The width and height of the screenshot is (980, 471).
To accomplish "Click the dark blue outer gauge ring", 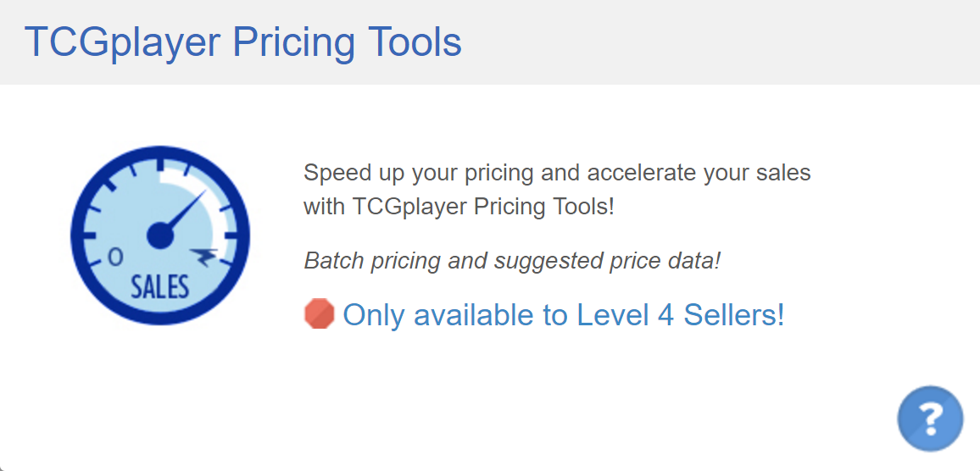I will (160, 152).
